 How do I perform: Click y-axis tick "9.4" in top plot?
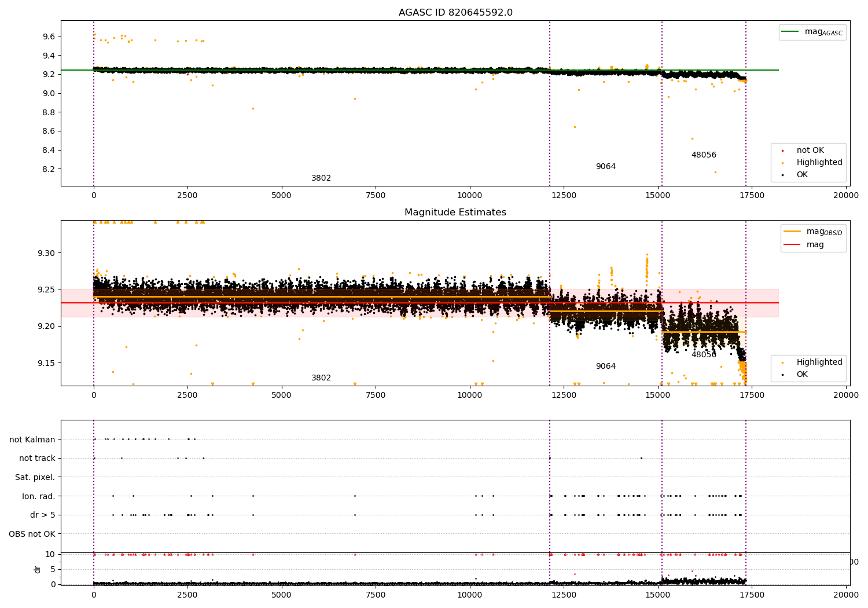pos(49,56)
